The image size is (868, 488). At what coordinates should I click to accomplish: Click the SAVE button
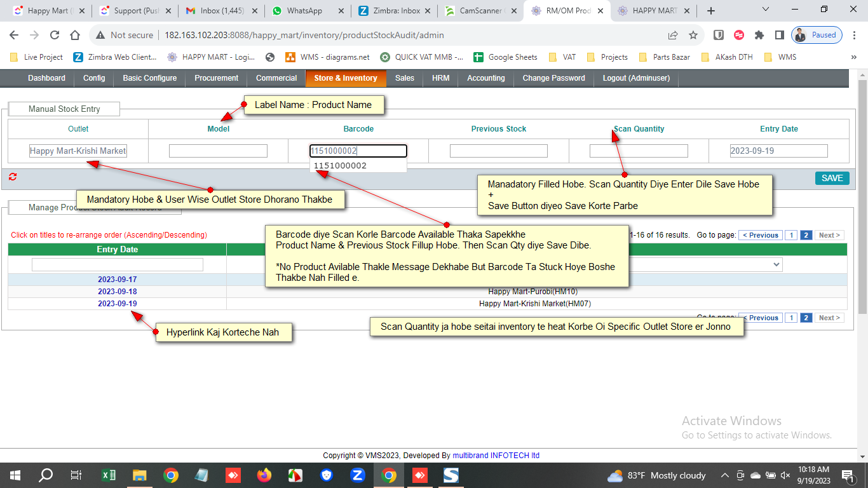(832, 178)
